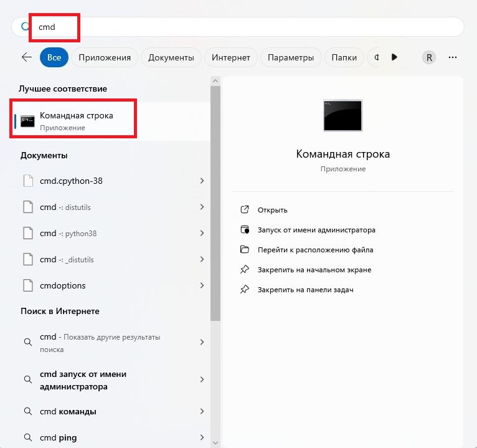The width and height of the screenshot is (477, 448).
Task: Click Перейти к расположению файла
Action: [315, 250]
